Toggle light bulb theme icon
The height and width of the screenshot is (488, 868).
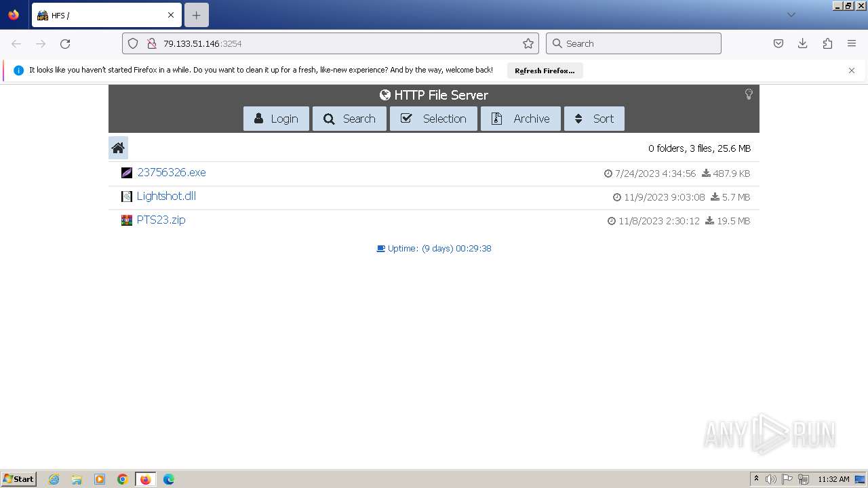click(749, 94)
